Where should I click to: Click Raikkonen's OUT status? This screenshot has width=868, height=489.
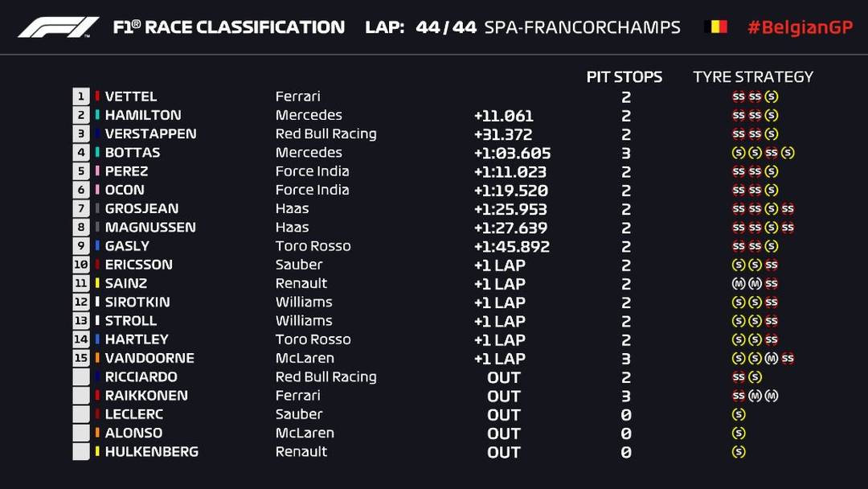504,396
